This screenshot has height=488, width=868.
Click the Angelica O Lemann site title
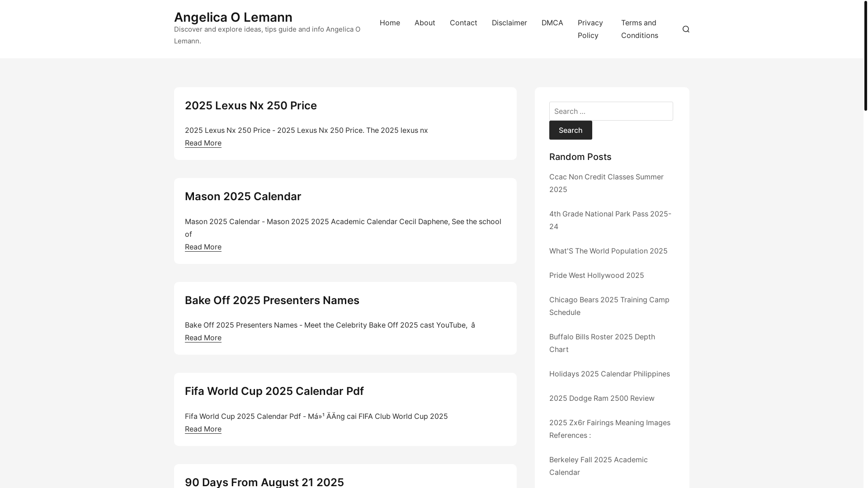click(x=233, y=17)
